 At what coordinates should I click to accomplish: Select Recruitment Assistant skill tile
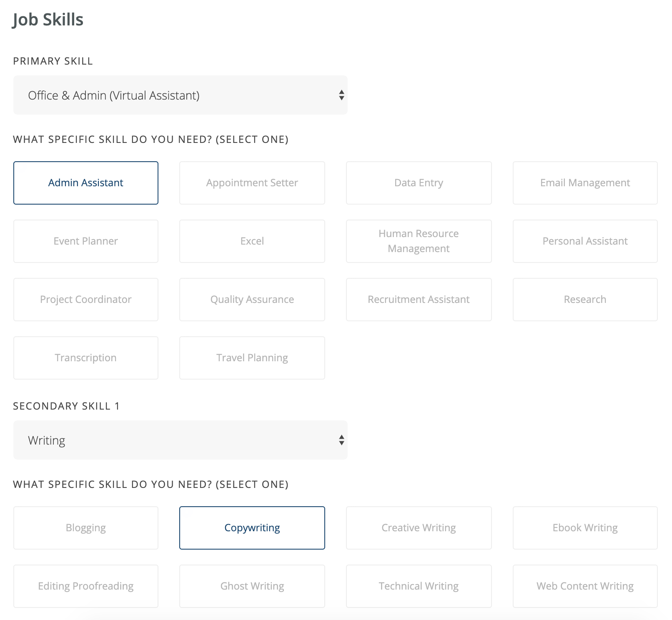[419, 300]
